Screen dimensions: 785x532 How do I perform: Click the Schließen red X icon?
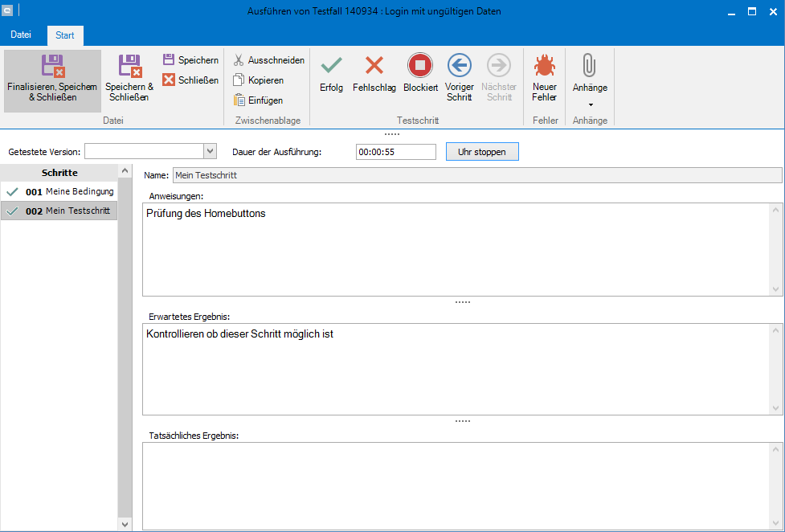coord(169,80)
